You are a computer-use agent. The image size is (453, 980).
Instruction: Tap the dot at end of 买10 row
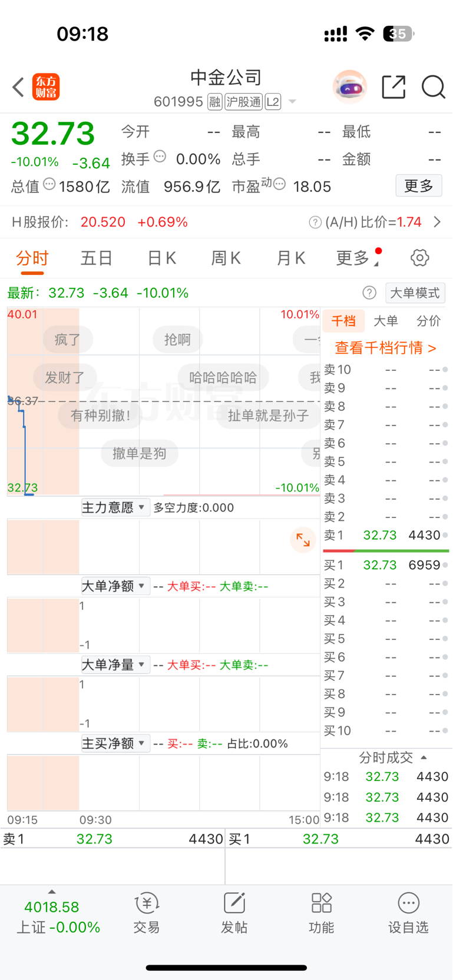click(445, 731)
